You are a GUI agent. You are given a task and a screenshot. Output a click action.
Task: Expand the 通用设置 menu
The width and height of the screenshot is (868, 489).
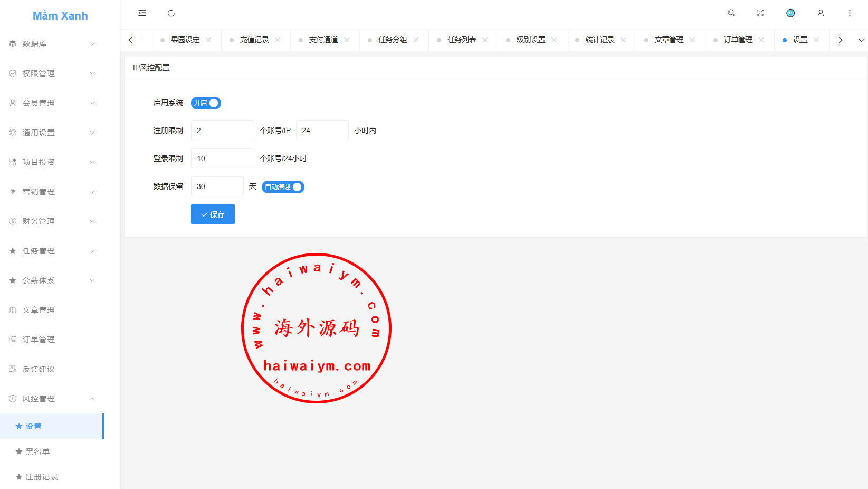coord(92,133)
